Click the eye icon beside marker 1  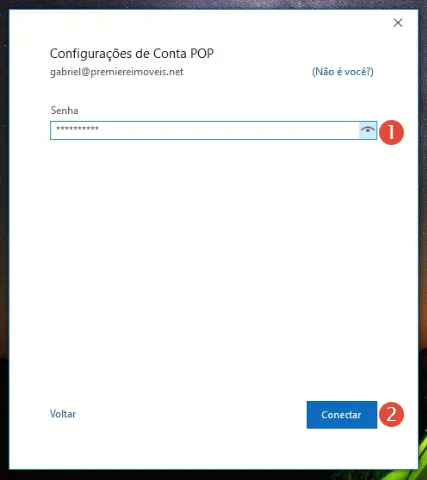pos(367,130)
